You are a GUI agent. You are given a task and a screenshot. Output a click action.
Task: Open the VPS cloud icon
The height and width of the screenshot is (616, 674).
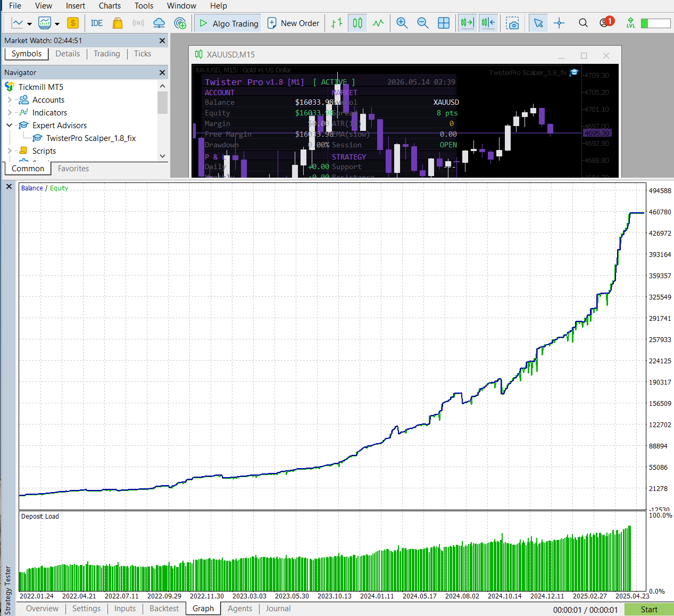pos(159,23)
